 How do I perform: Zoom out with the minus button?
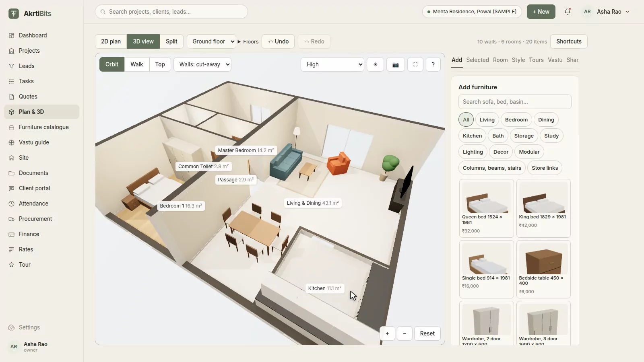point(405,333)
